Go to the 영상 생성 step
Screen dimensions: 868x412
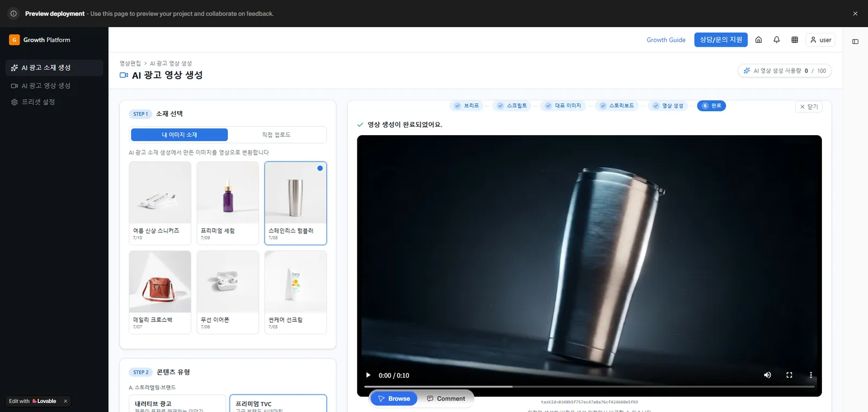coord(668,106)
